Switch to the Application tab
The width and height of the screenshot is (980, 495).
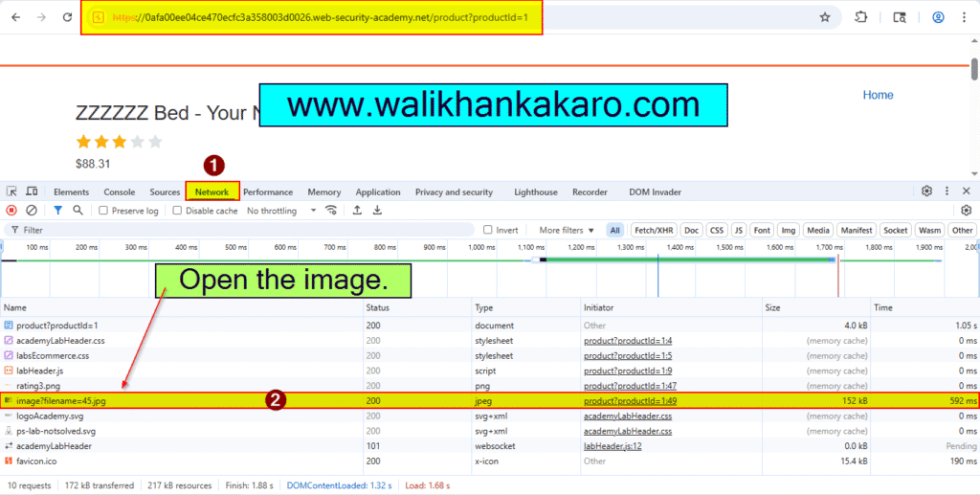[x=378, y=191]
